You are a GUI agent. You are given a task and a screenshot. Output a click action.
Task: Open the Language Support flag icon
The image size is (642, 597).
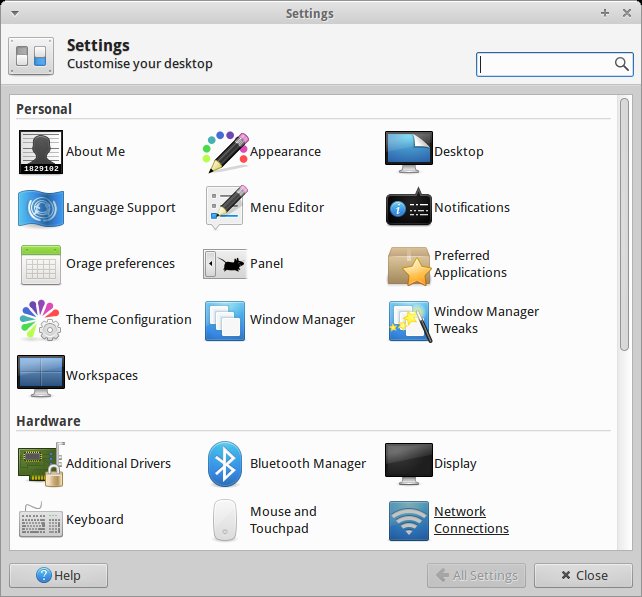[x=41, y=208]
